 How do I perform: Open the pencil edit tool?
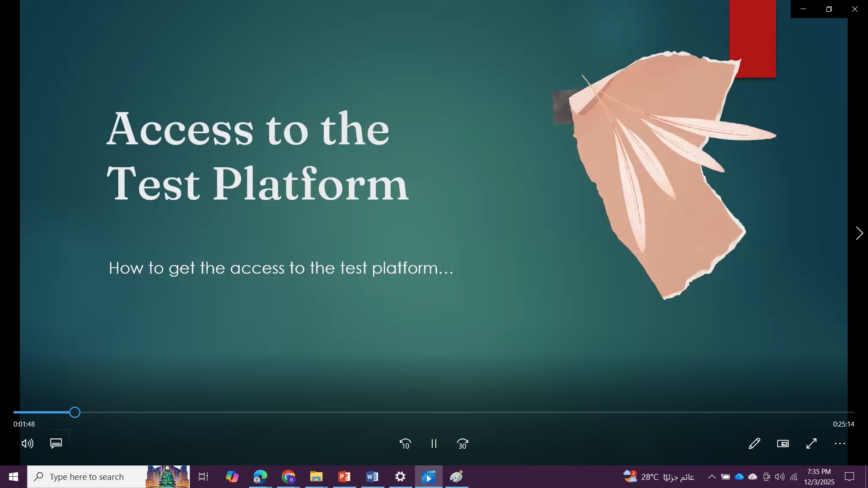pyautogui.click(x=754, y=444)
